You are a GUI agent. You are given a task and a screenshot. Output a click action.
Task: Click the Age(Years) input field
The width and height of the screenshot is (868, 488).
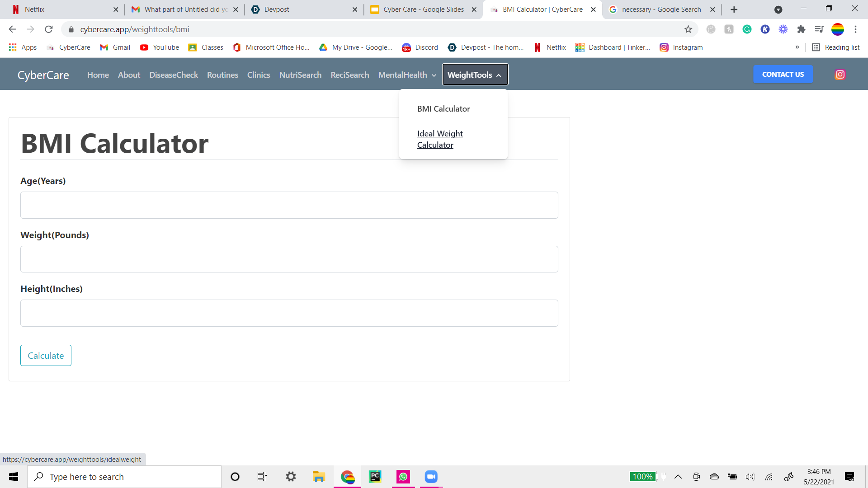point(289,205)
